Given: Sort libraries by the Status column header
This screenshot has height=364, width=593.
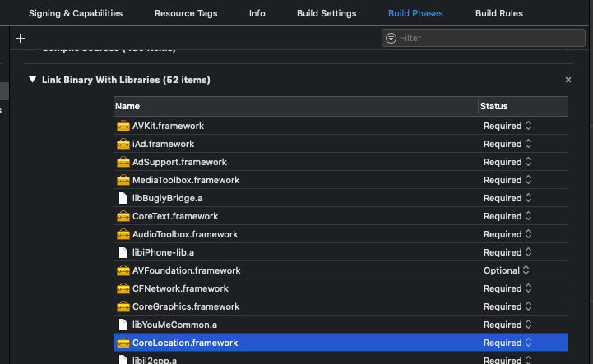Looking at the screenshot, I should tap(521, 106).
